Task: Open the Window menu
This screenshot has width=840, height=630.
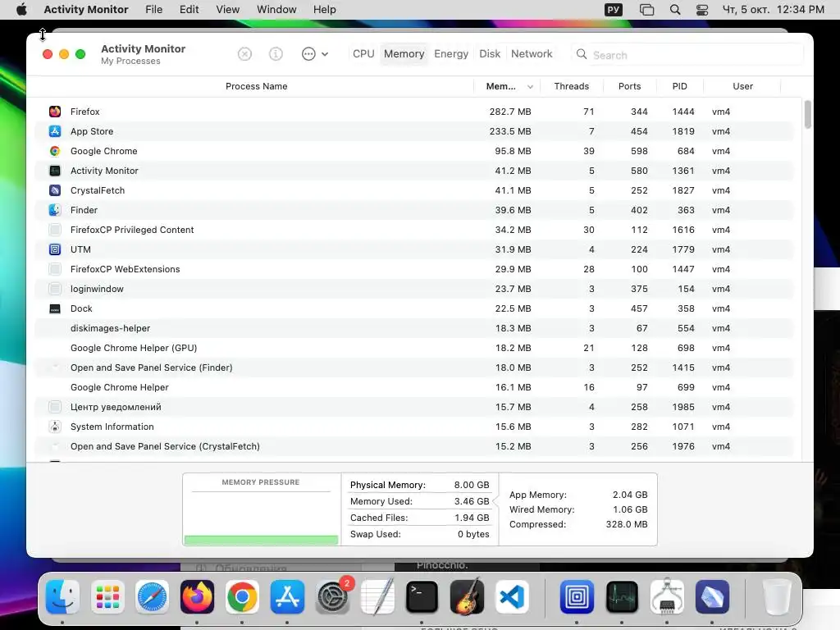Action: pyautogui.click(x=276, y=10)
